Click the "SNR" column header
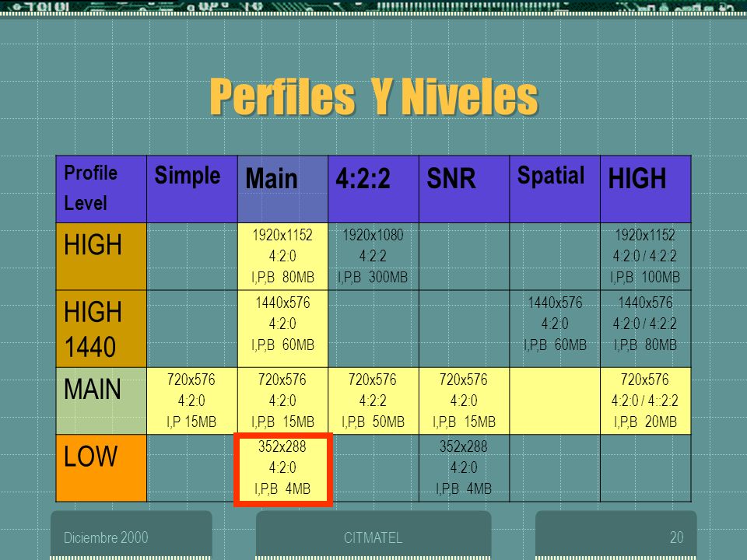 [464, 189]
